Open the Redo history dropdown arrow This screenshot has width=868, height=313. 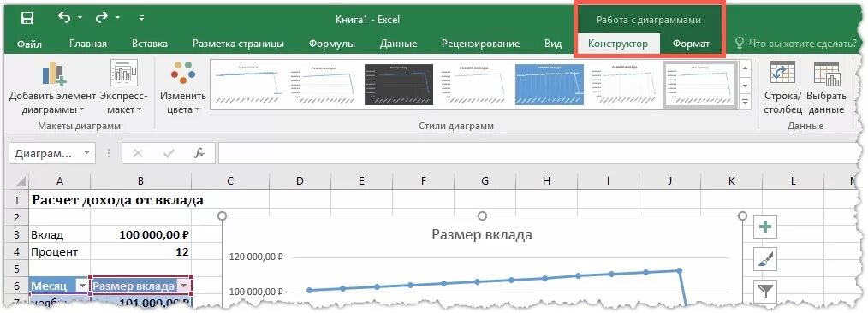click(118, 18)
